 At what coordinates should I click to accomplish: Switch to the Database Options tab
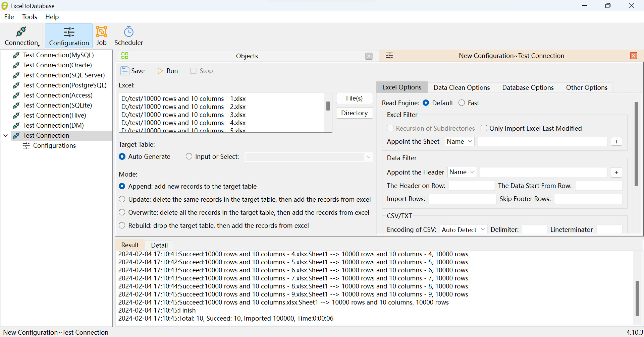pos(528,87)
